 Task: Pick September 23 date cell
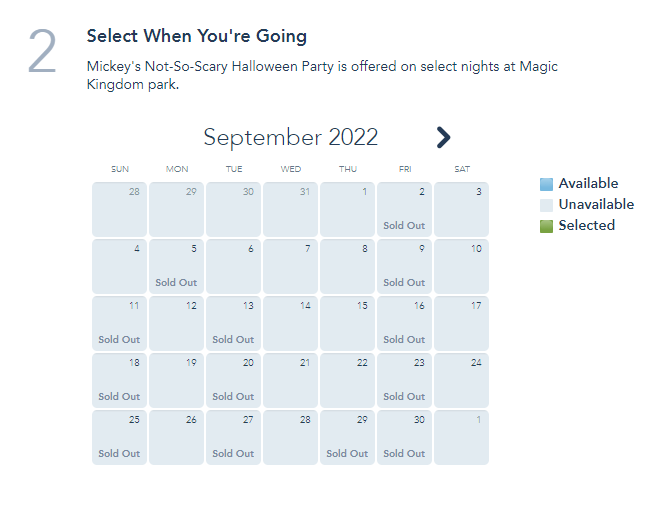point(404,380)
